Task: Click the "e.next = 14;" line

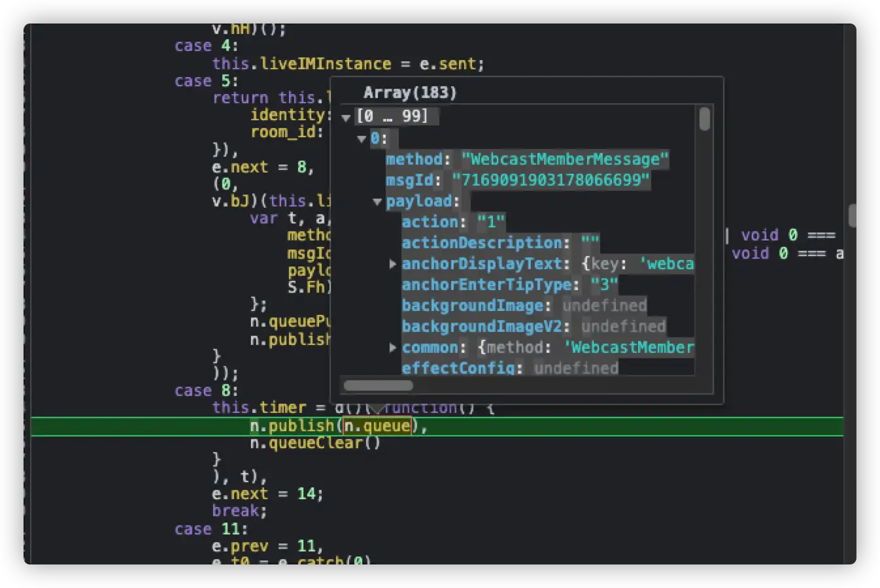Action: tap(267, 494)
